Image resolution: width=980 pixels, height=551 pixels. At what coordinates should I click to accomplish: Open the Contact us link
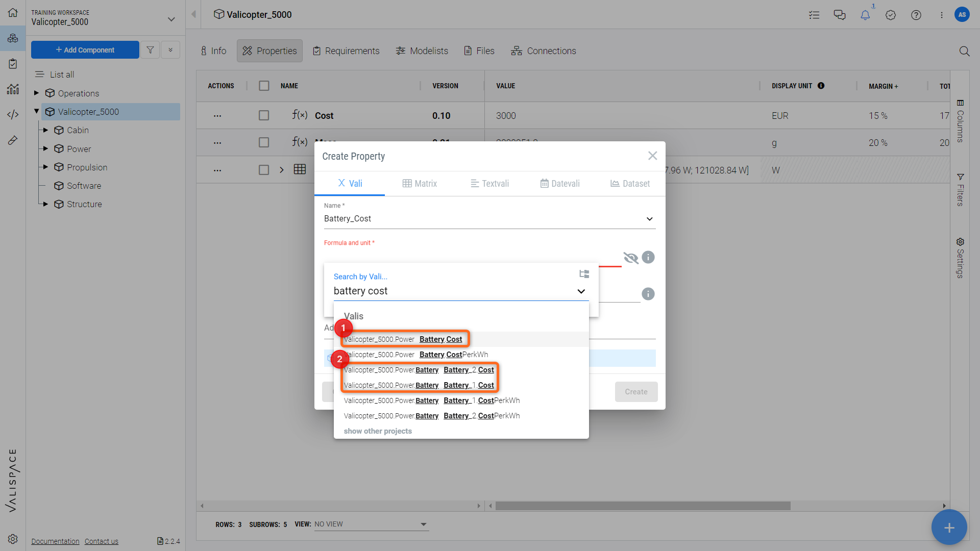pyautogui.click(x=101, y=541)
